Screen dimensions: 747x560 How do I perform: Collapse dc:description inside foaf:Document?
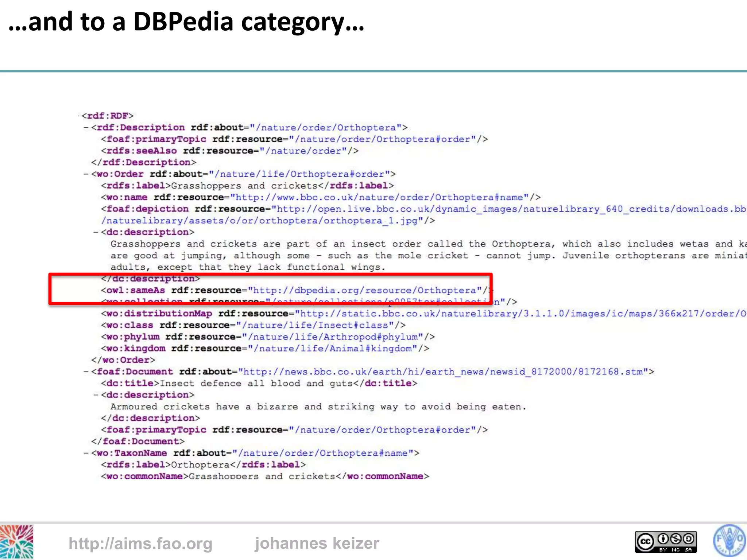coord(96,395)
